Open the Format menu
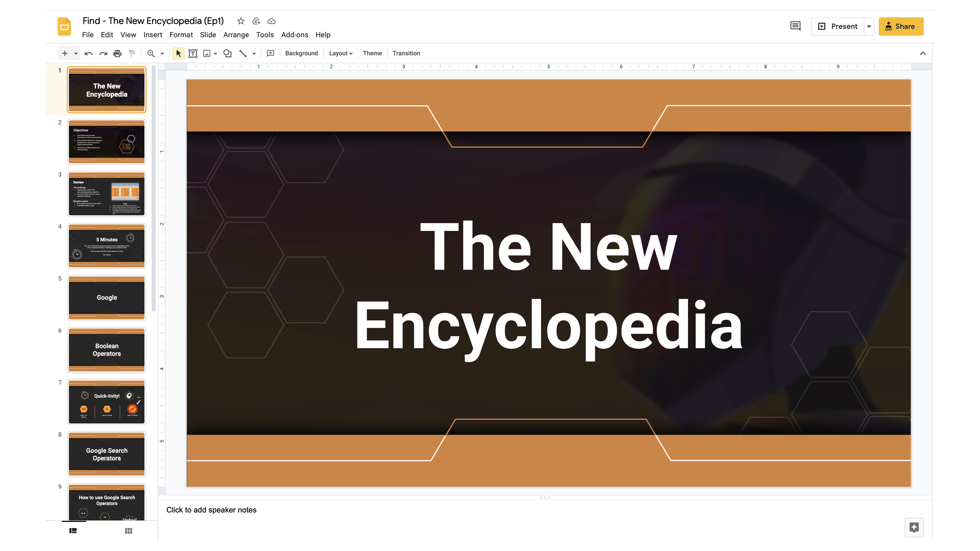The width and height of the screenshot is (980, 551). tap(181, 35)
